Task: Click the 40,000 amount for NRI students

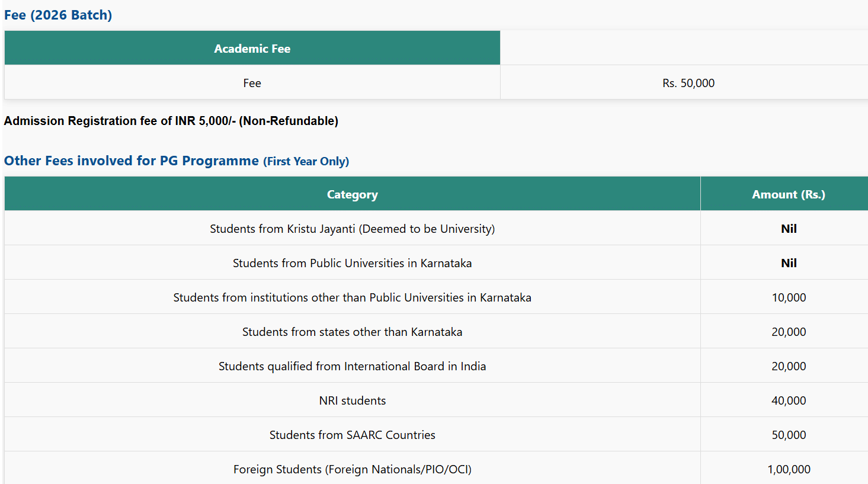Action: [789, 400]
